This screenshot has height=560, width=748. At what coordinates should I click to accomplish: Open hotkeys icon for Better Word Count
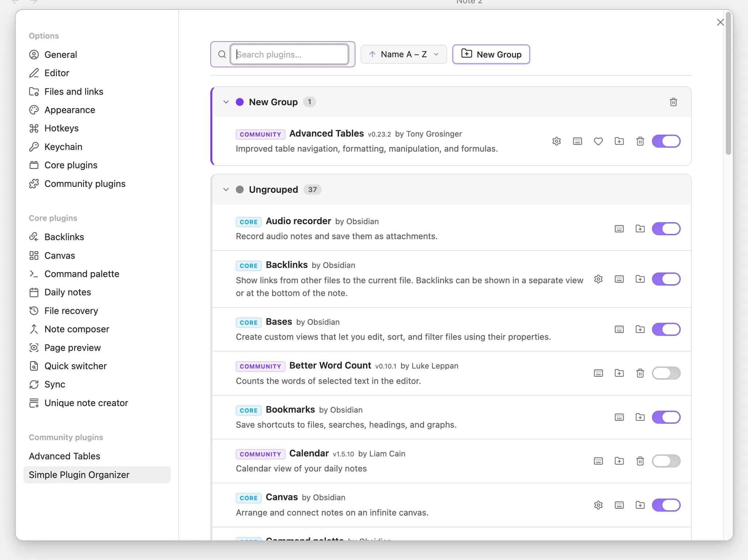[598, 373]
